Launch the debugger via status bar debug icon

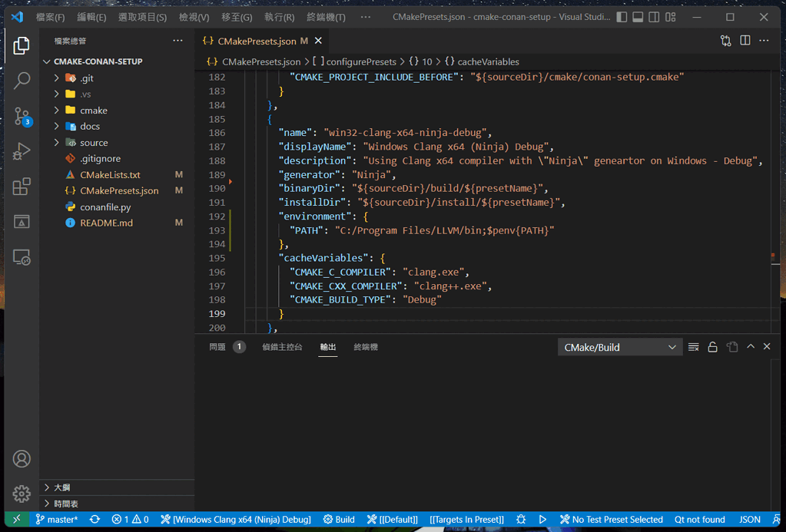point(521,519)
